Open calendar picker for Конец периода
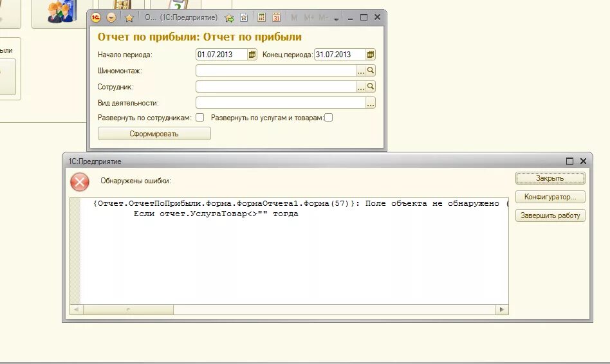610x364 pixels. coord(371,55)
